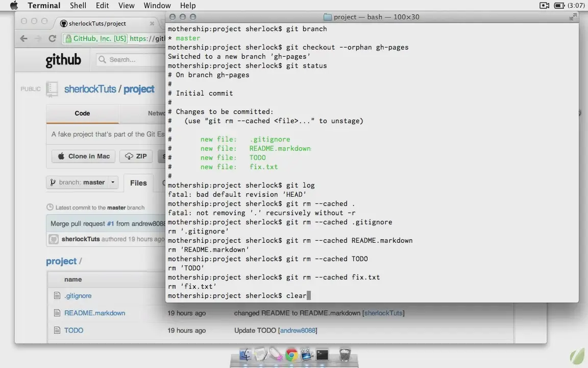Click the github logo

tap(63, 60)
